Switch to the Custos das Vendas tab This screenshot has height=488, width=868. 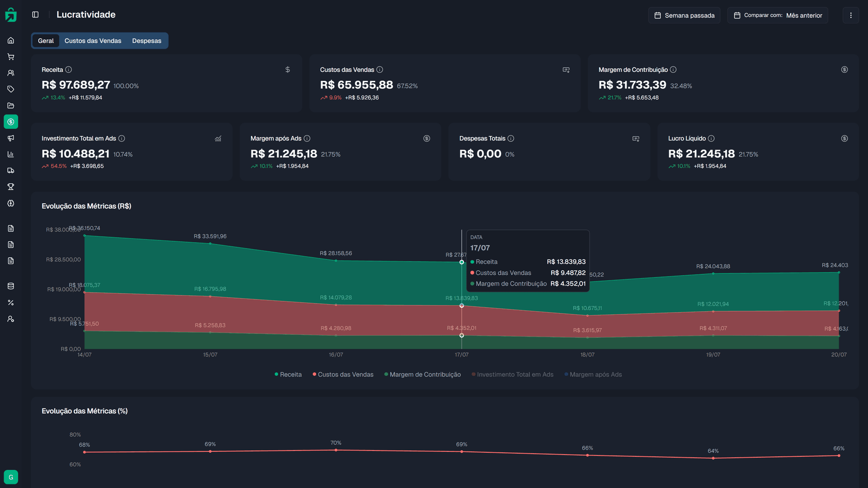point(93,41)
